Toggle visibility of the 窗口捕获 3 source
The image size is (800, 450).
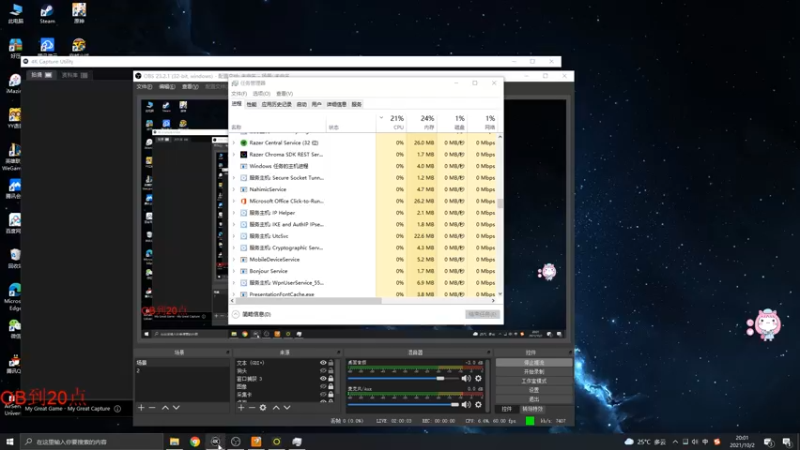click(x=323, y=379)
